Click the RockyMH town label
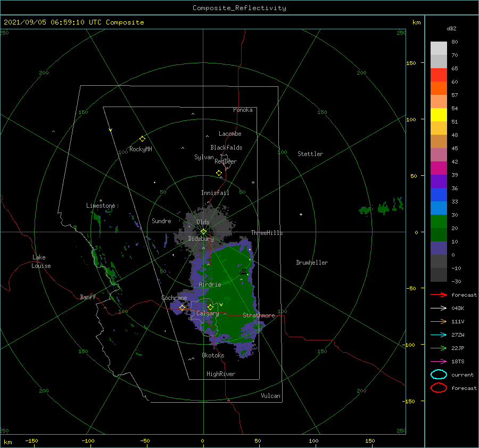The image size is (479, 448). (141, 149)
